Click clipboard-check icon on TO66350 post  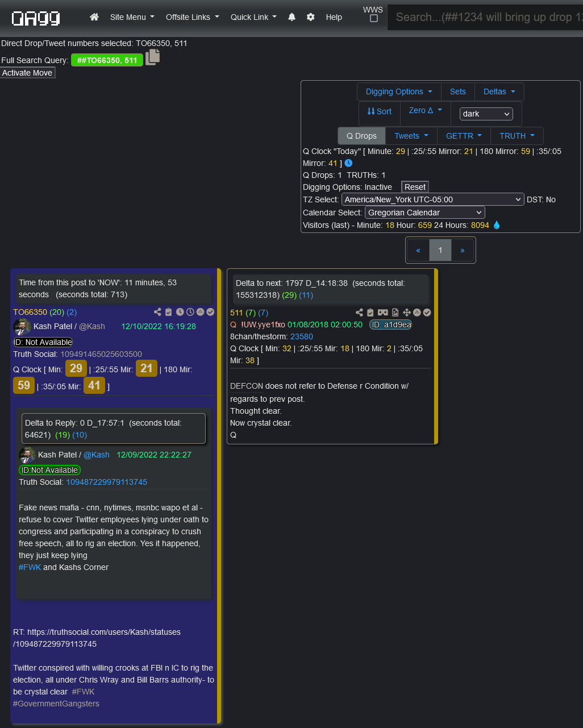[x=168, y=312]
